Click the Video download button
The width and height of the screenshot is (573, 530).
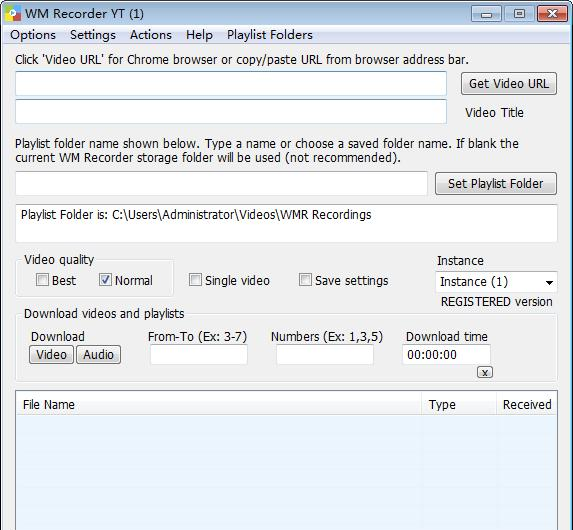[52, 355]
